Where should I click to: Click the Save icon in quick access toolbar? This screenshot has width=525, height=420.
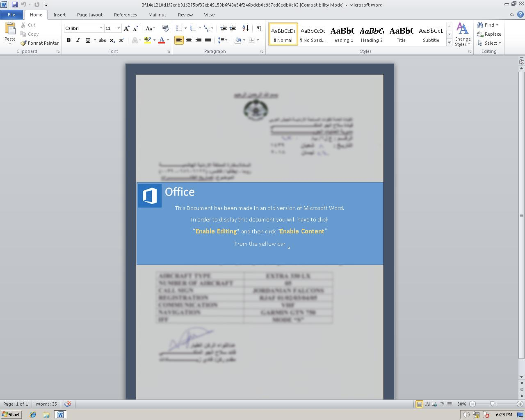(x=15, y=5)
